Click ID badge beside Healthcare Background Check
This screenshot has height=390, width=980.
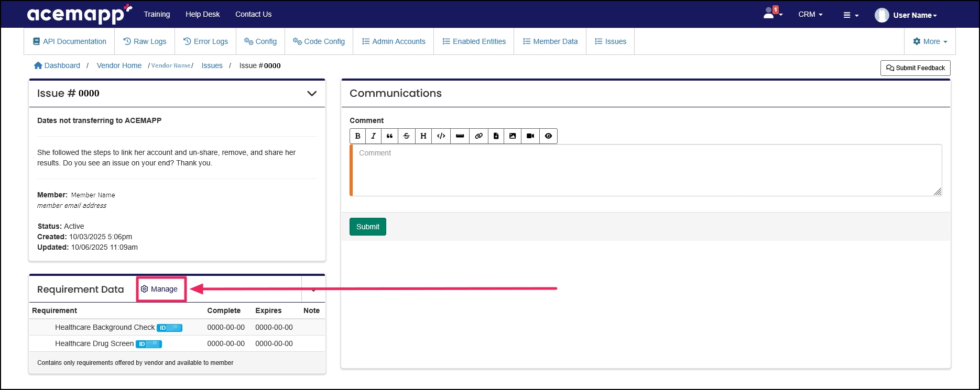(x=169, y=328)
